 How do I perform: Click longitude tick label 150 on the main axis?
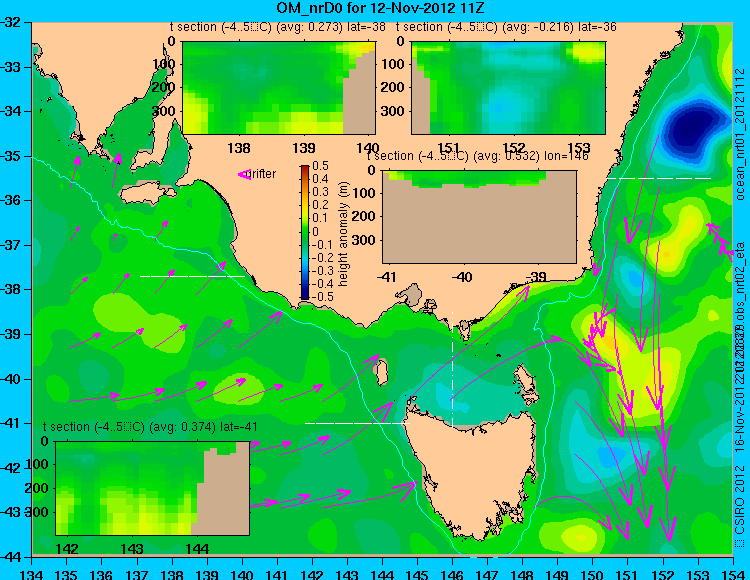592,574
